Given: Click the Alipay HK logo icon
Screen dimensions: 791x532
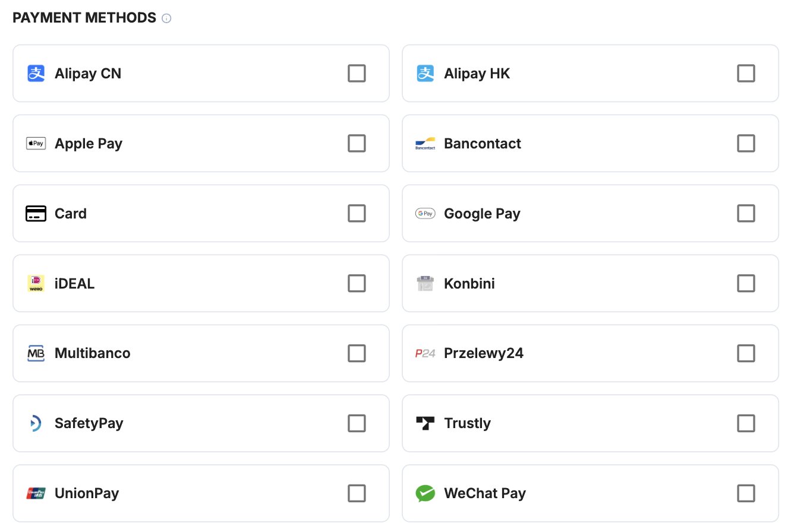Looking at the screenshot, I should pyautogui.click(x=426, y=74).
